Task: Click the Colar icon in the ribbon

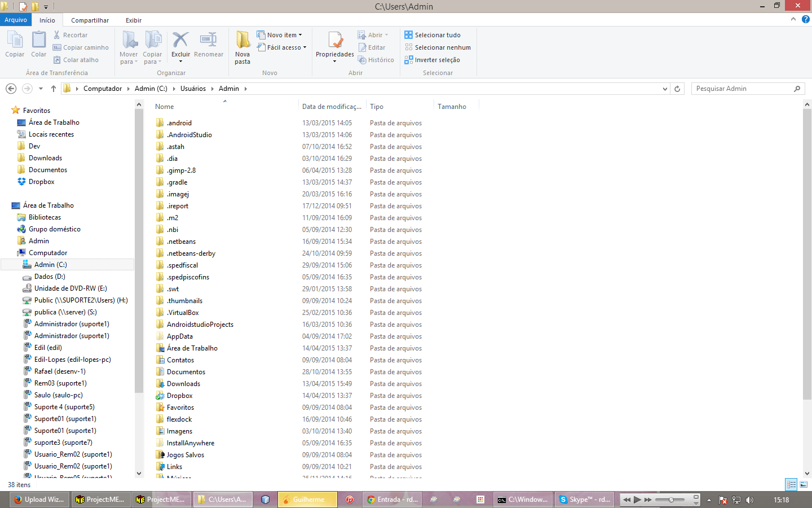Action: (x=38, y=45)
